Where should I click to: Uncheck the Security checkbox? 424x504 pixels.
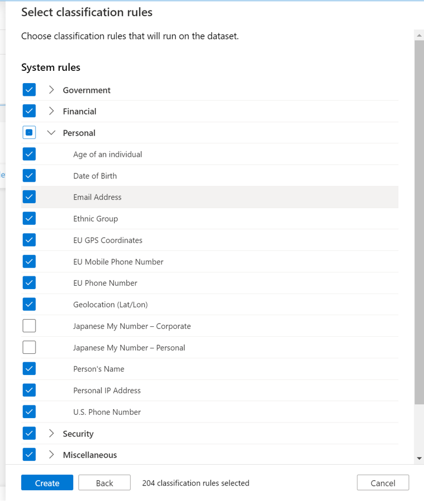coord(29,433)
